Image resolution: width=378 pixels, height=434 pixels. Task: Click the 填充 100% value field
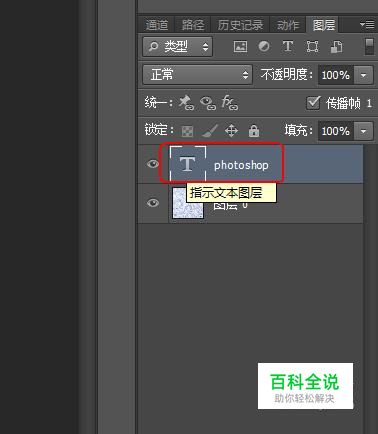[x=336, y=131]
